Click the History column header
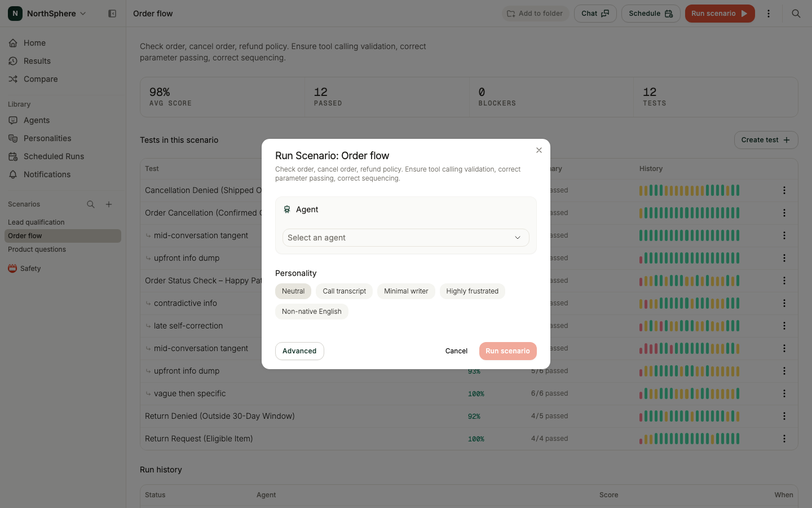This screenshot has width=812, height=508. (x=651, y=169)
